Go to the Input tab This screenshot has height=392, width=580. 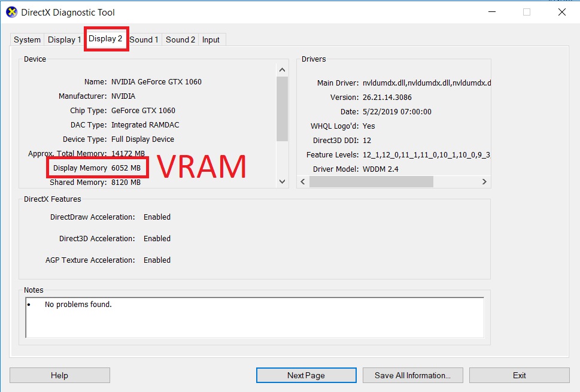tap(211, 39)
